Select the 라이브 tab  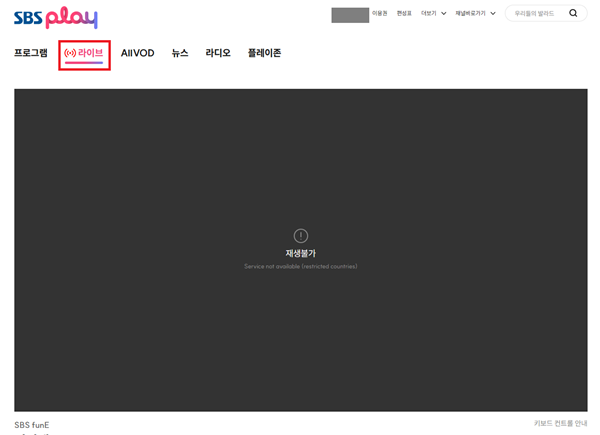click(84, 53)
